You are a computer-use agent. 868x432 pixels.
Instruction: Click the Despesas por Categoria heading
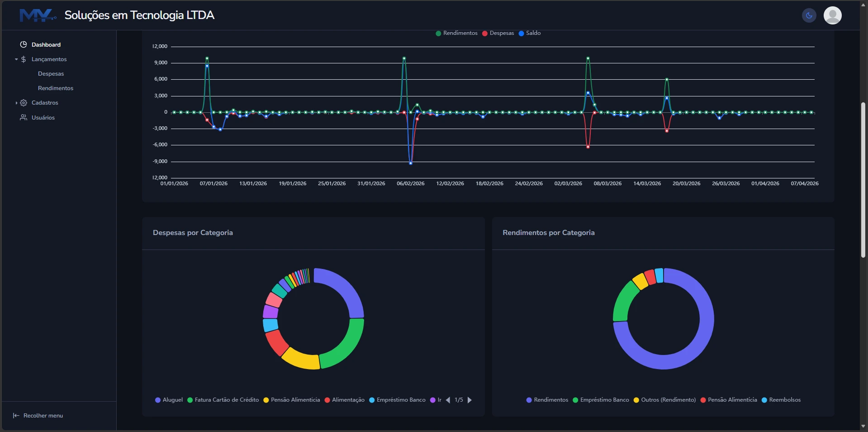click(x=193, y=233)
